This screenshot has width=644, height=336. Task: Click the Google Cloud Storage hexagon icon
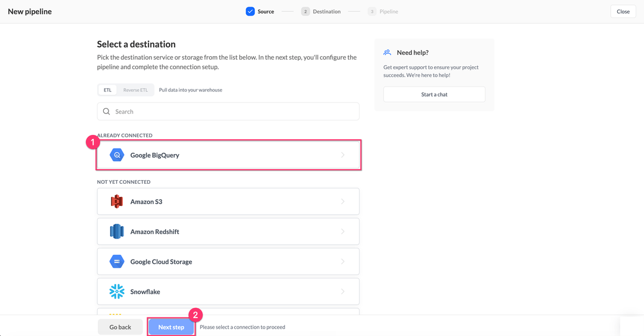click(117, 261)
